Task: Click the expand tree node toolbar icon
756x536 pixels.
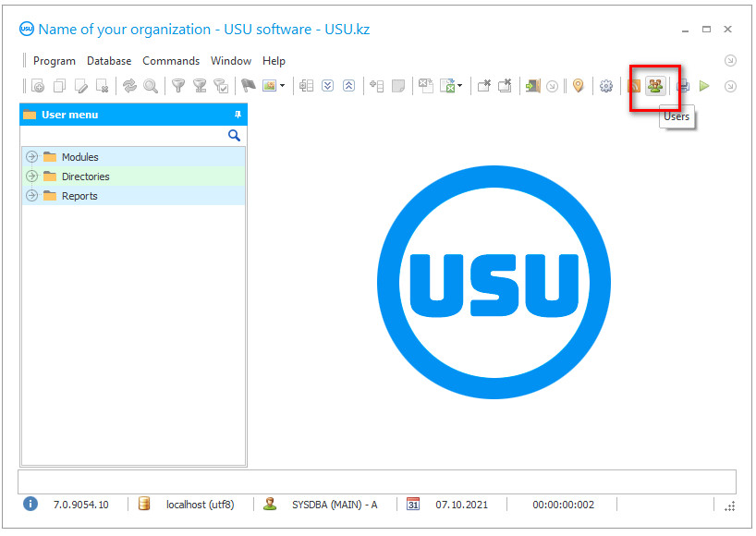Action: [306, 86]
